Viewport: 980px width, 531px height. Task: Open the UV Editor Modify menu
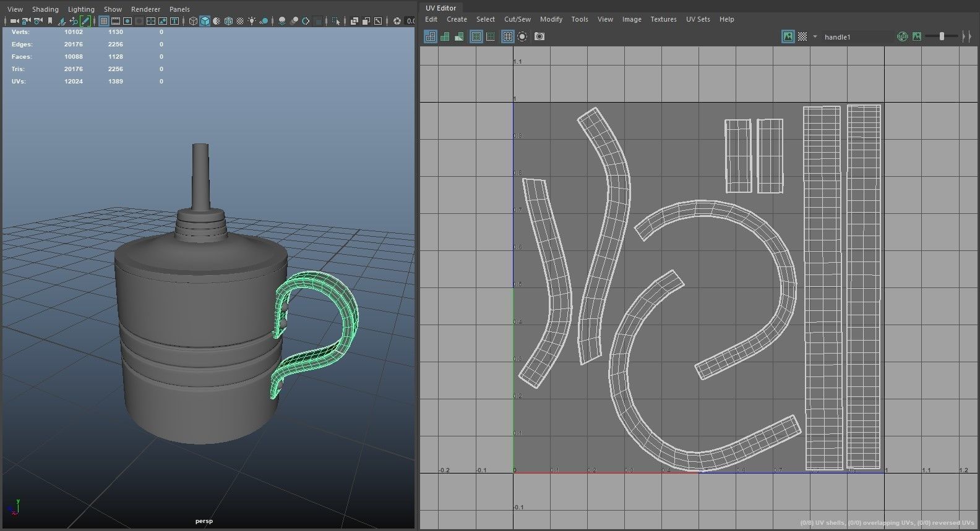click(x=551, y=19)
